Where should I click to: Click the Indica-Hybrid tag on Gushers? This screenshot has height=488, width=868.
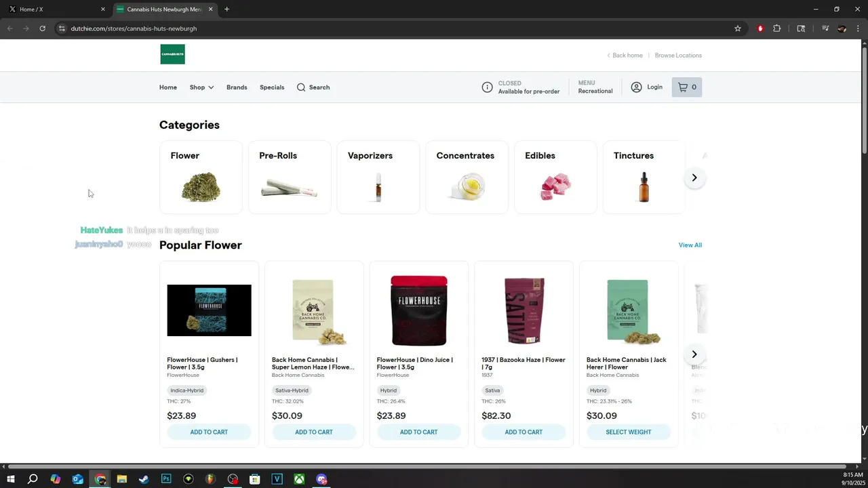tap(186, 390)
